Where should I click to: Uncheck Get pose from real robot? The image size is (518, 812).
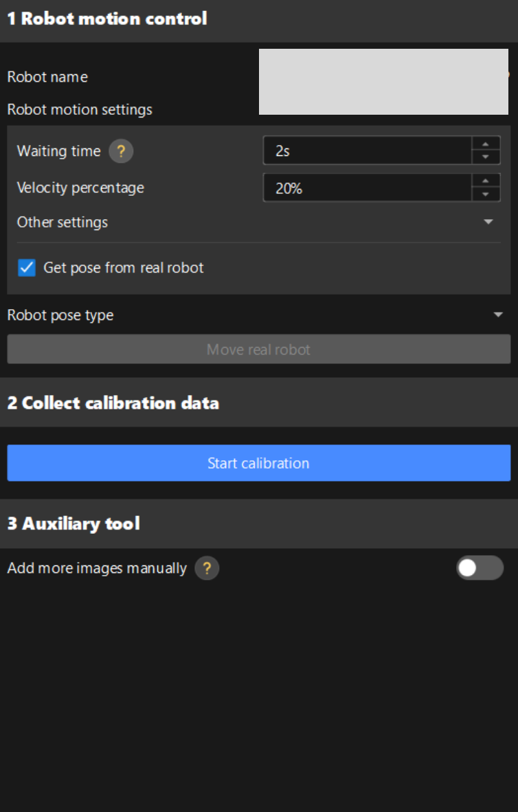click(x=27, y=267)
